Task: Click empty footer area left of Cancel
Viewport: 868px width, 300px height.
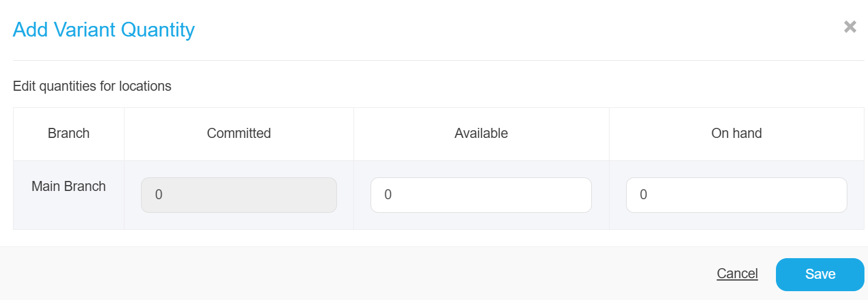Action: (x=354, y=273)
